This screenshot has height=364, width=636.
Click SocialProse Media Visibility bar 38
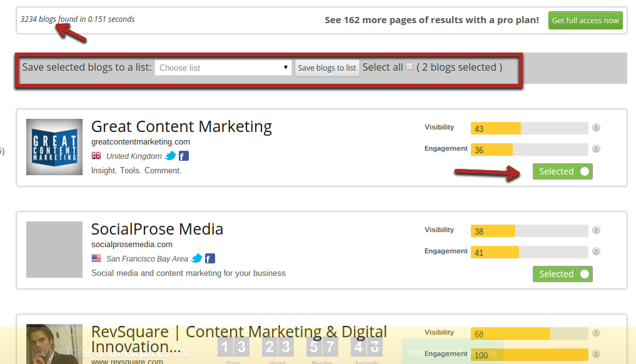pyautogui.click(x=529, y=231)
